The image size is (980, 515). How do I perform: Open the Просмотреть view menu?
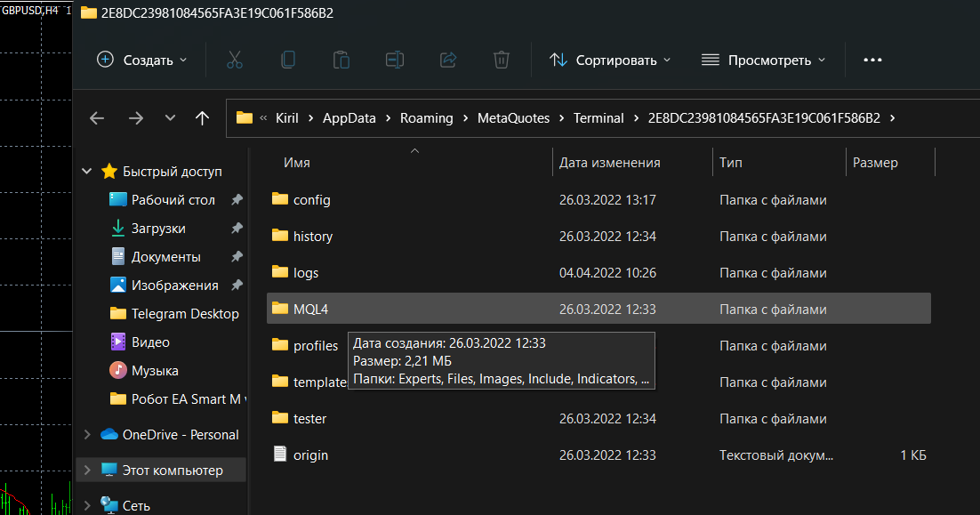[x=763, y=60]
